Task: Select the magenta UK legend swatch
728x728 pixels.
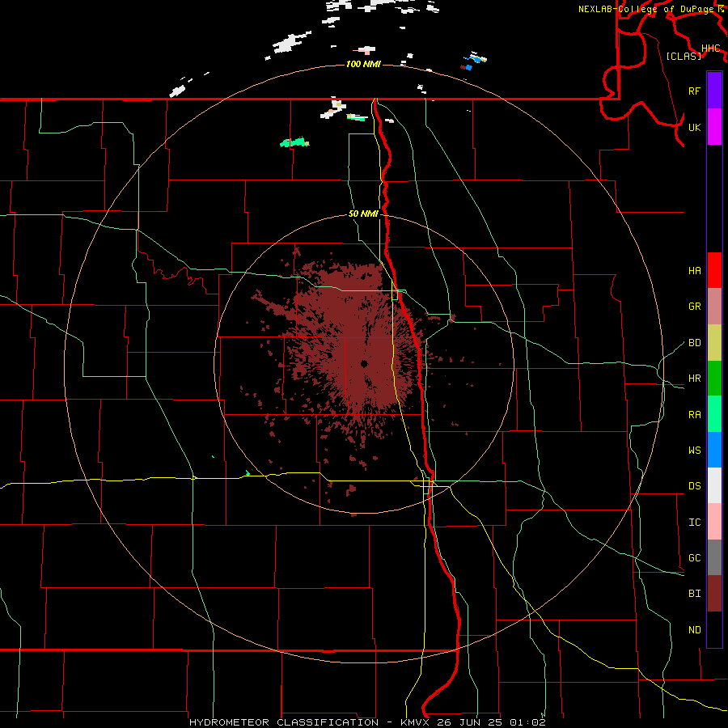Action: (714, 127)
